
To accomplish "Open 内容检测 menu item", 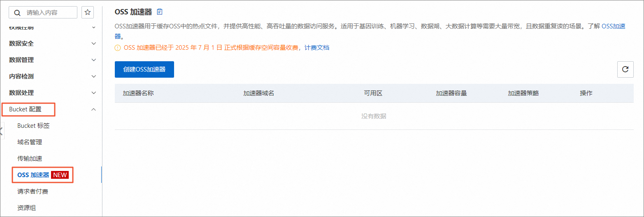I will 21,76.
